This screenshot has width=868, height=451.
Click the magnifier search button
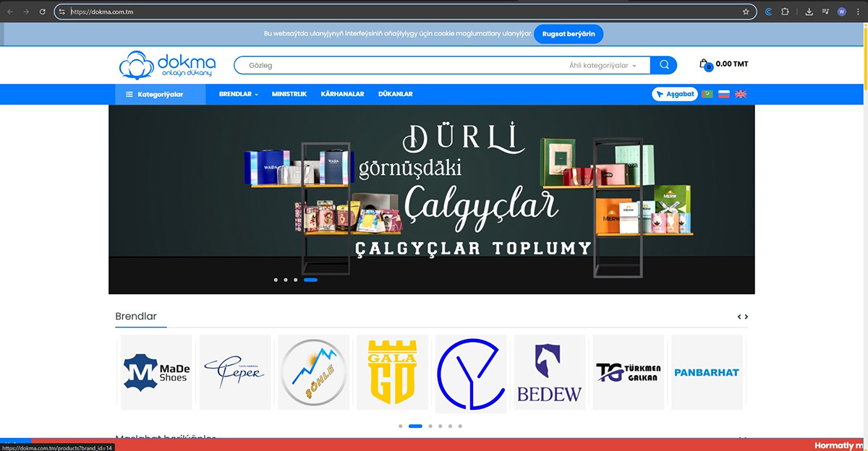(x=663, y=65)
